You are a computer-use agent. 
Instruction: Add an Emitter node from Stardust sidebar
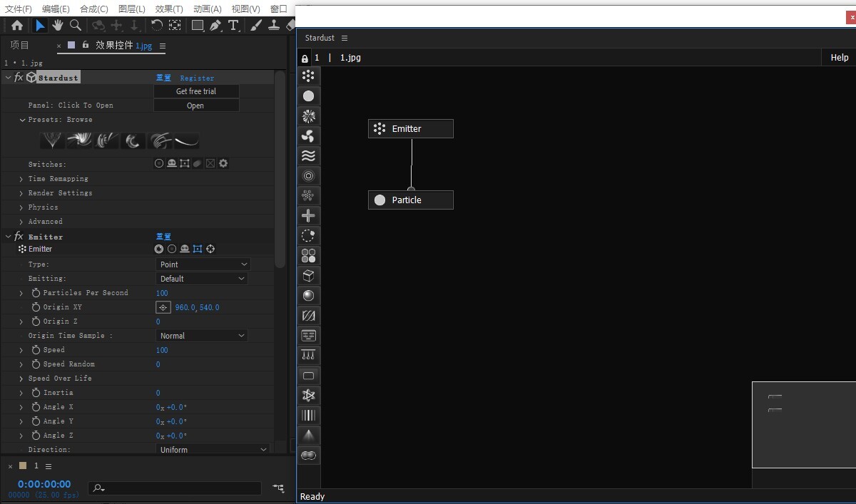[308, 76]
